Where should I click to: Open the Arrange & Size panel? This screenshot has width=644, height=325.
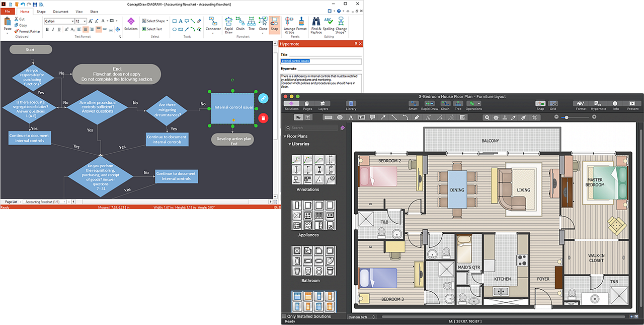tap(289, 25)
